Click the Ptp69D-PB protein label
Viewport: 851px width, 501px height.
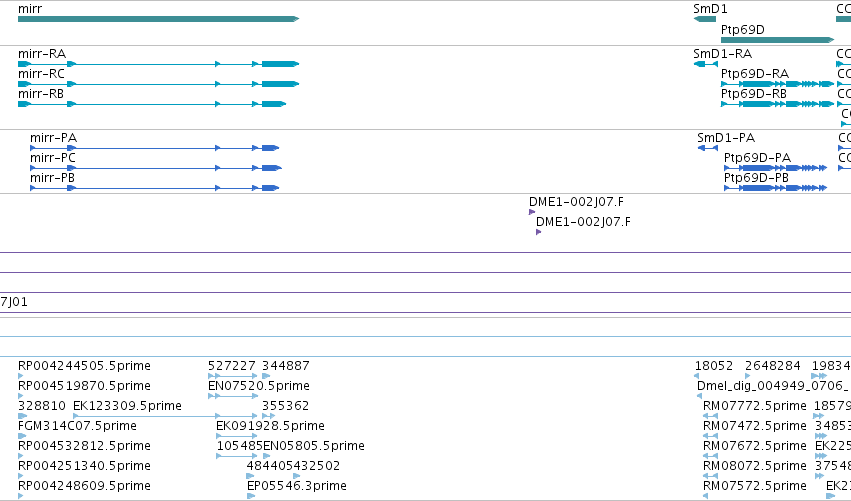(756, 178)
